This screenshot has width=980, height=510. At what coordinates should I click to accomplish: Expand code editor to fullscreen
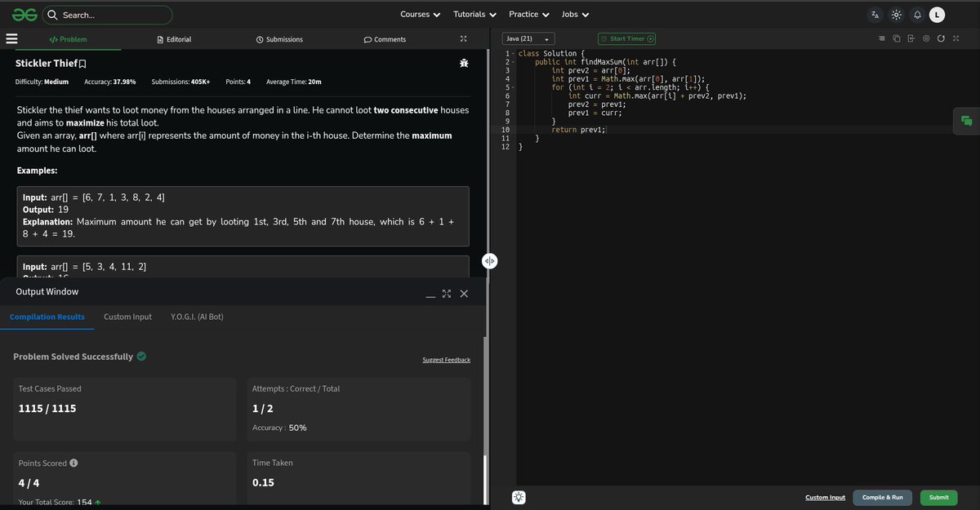click(x=955, y=38)
